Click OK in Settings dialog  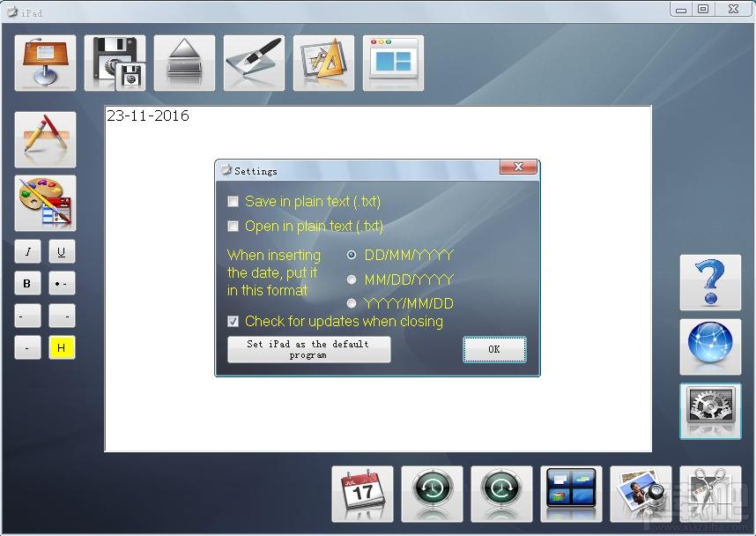(494, 349)
